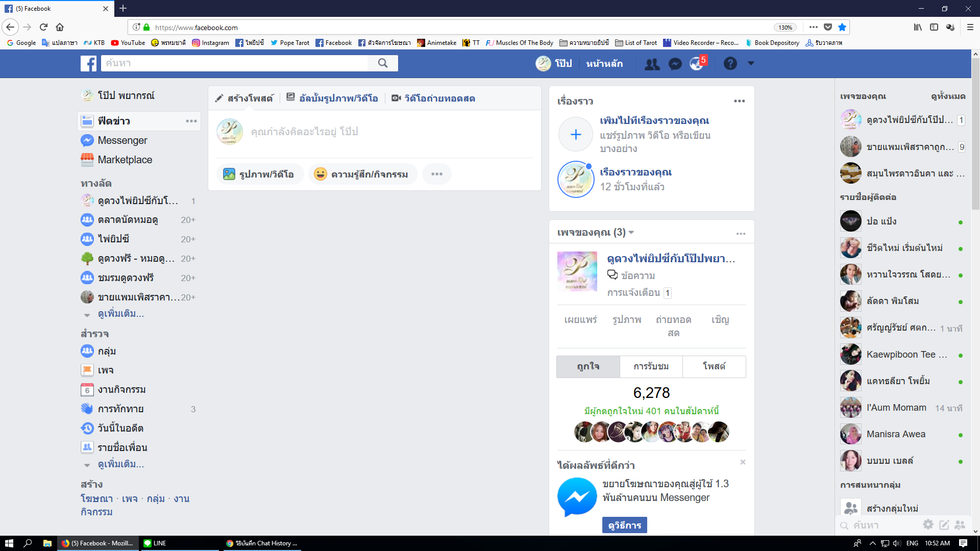Go to Firefox home page button

coord(60,27)
